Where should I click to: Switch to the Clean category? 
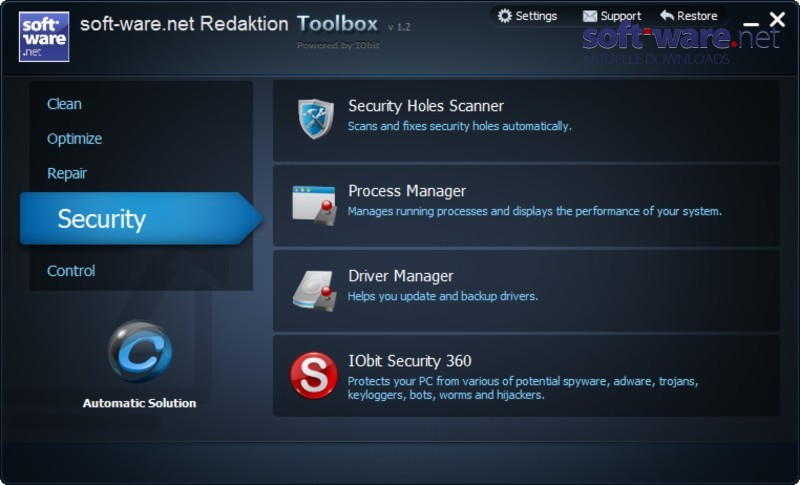coord(64,104)
